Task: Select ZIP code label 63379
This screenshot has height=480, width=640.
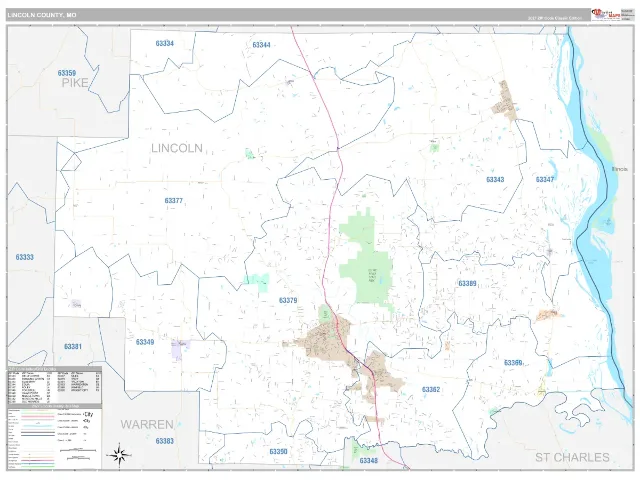Action: tap(288, 300)
